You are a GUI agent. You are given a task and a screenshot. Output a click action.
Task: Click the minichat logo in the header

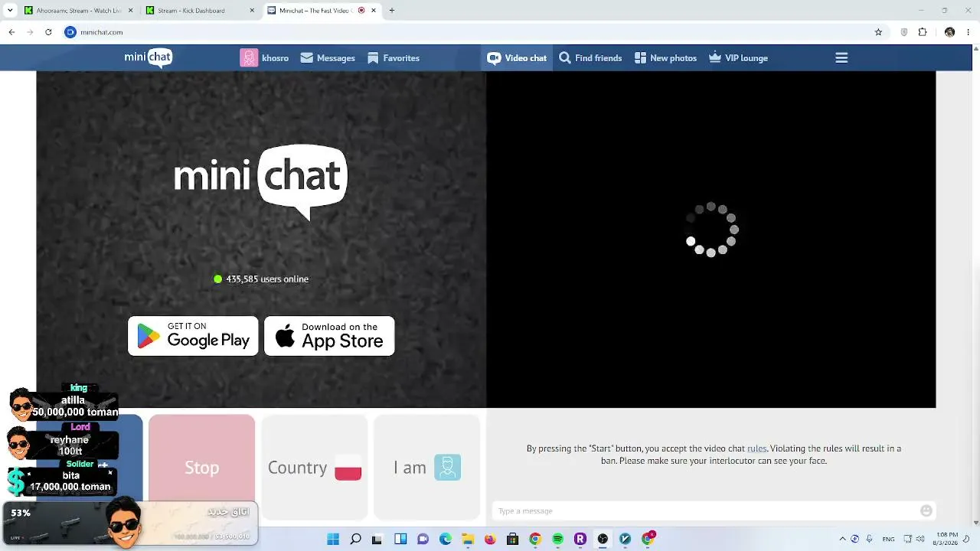coord(149,58)
